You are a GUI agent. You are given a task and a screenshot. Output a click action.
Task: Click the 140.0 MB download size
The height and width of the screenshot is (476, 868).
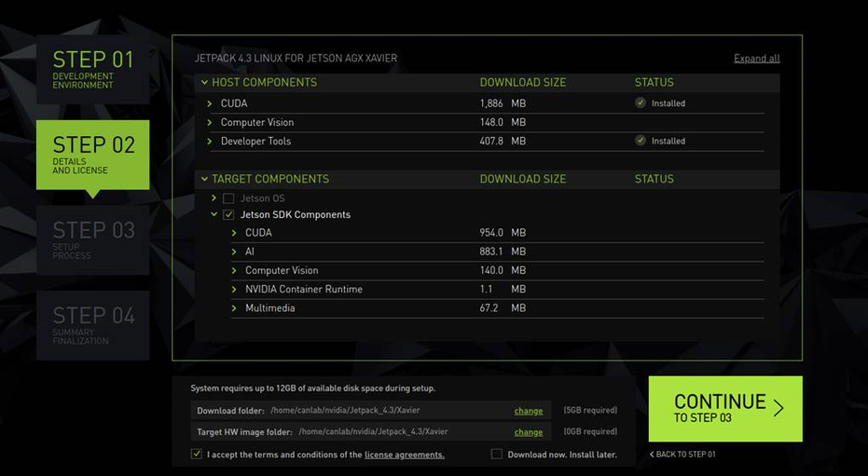[503, 270]
